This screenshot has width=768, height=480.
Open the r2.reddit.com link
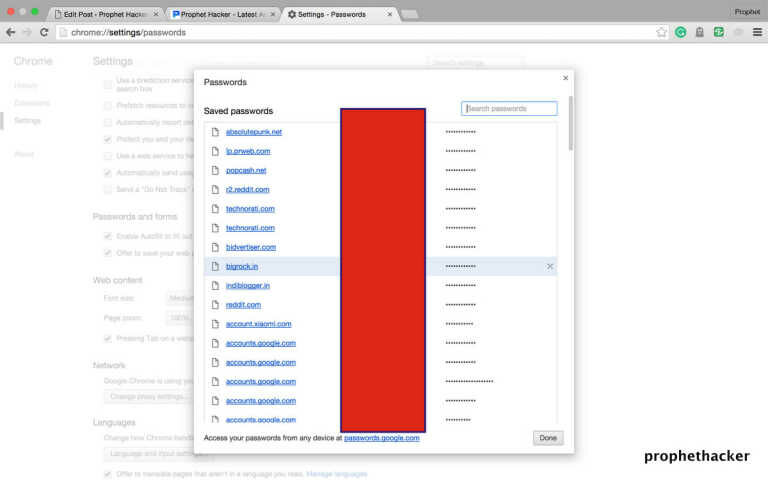point(247,190)
